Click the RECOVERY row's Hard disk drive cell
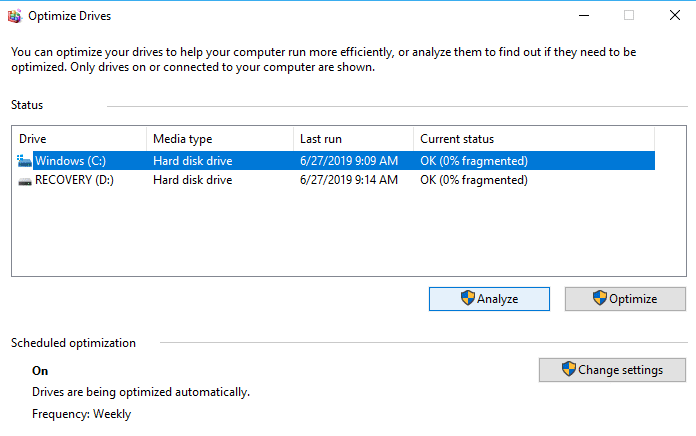Image resolution: width=696 pixels, height=436 pixels. point(192,180)
